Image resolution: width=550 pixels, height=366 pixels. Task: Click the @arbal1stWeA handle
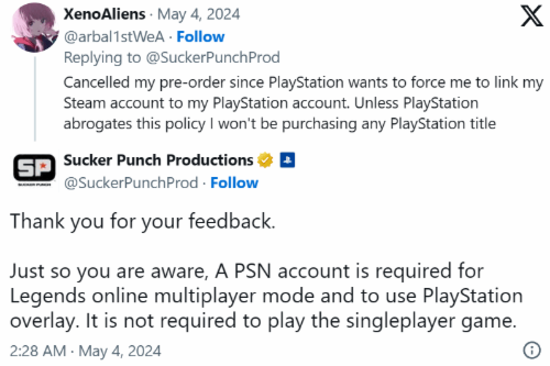pos(114,37)
